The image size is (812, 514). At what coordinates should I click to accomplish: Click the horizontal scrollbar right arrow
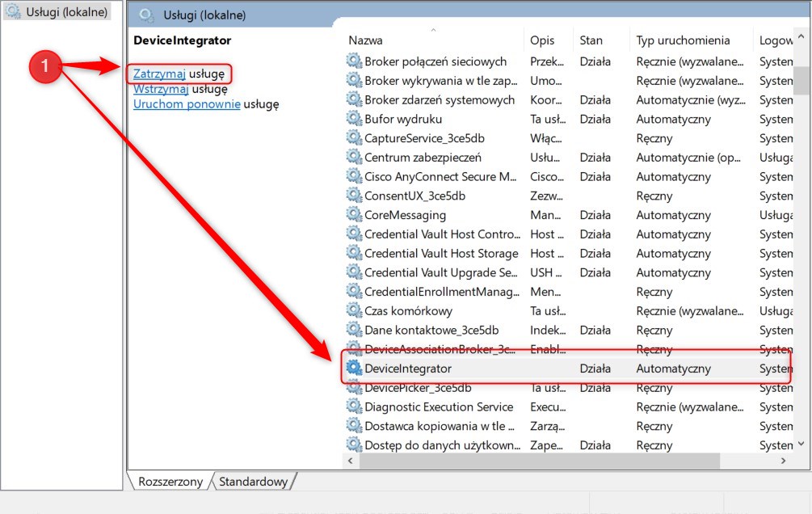783,460
